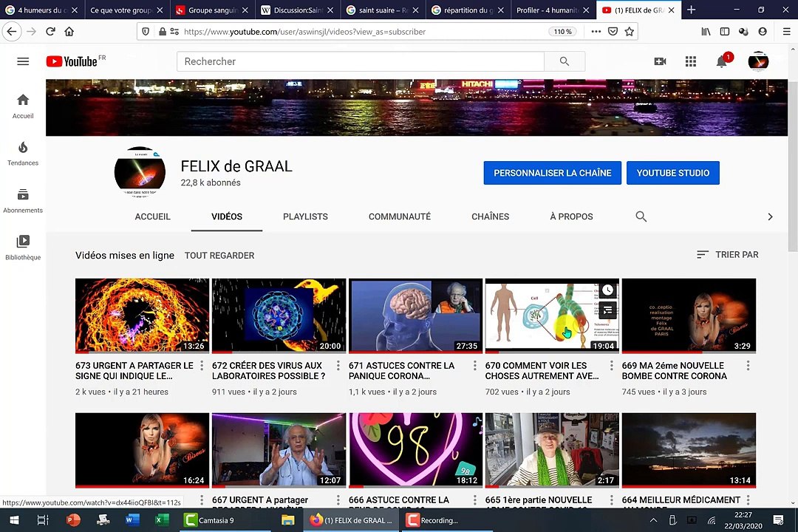Expand more channel tabs with the chevron

770,217
